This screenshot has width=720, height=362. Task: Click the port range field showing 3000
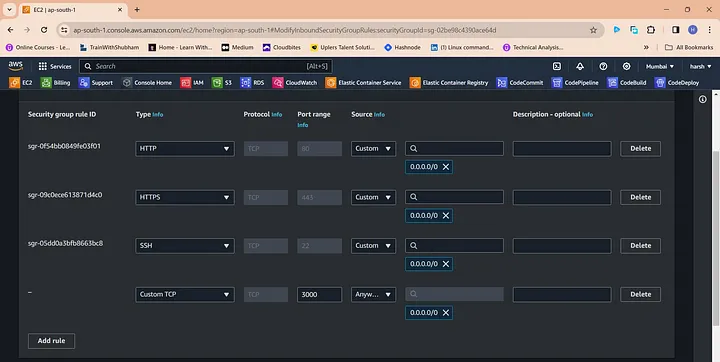[319, 294]
